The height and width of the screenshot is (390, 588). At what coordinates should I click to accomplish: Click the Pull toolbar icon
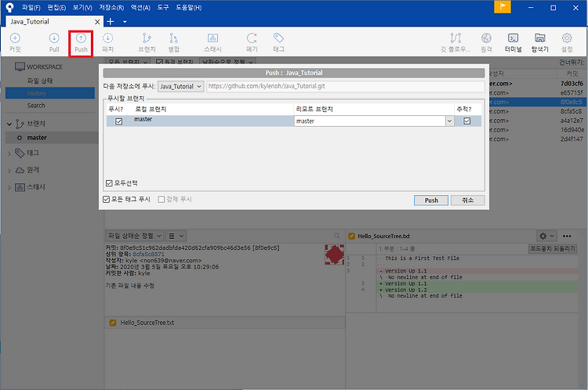[54, 42]
